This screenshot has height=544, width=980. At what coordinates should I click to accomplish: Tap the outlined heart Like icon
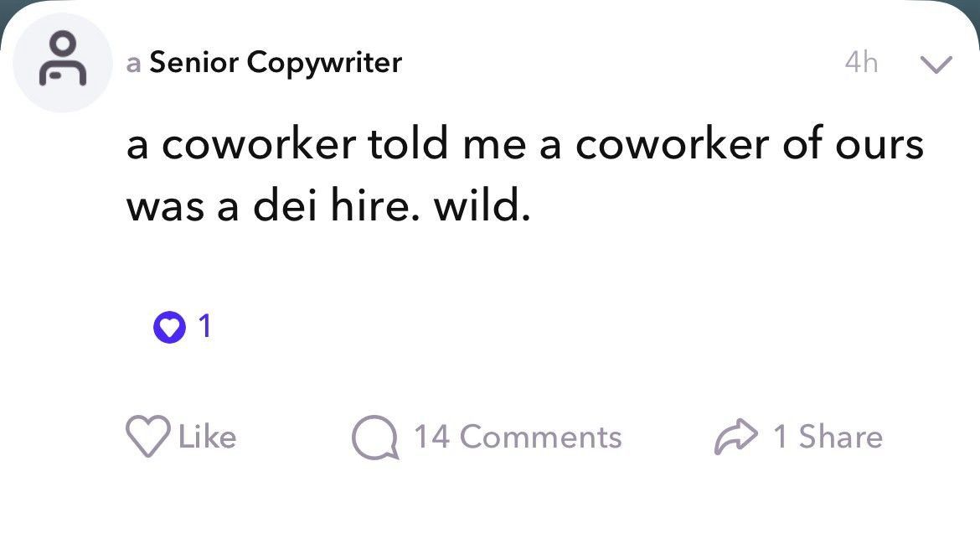coord(147,437)
